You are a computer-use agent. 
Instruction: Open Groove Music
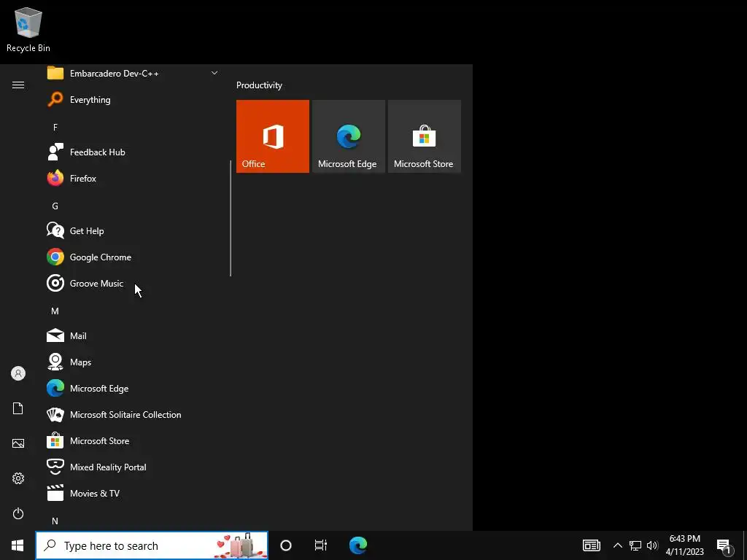point(132,284)
